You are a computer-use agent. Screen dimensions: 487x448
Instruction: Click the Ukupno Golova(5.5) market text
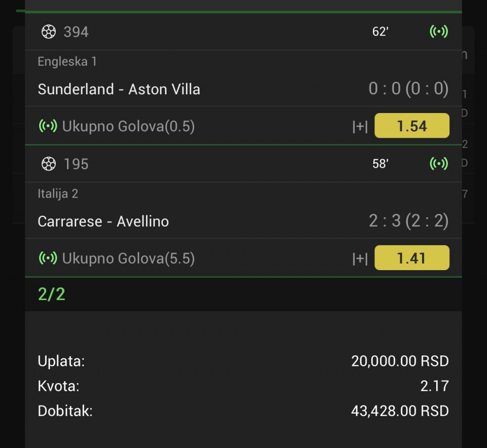[128, 258]
